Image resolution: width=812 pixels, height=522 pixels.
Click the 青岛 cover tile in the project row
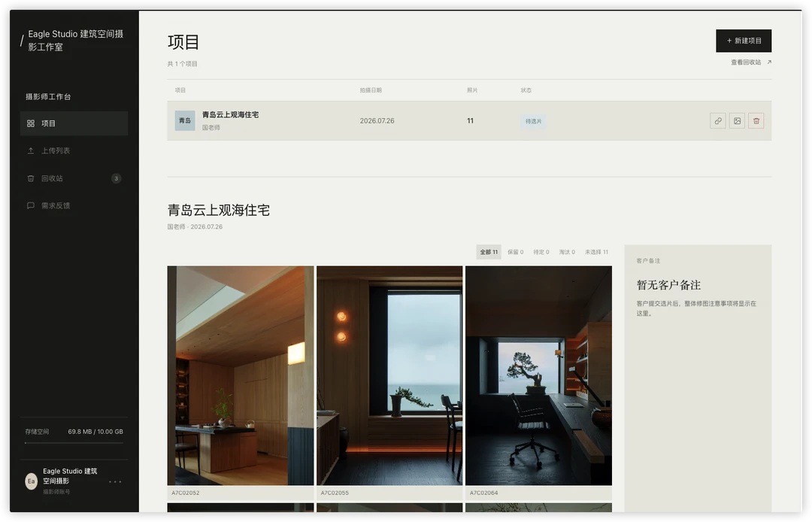coord(185,120)
